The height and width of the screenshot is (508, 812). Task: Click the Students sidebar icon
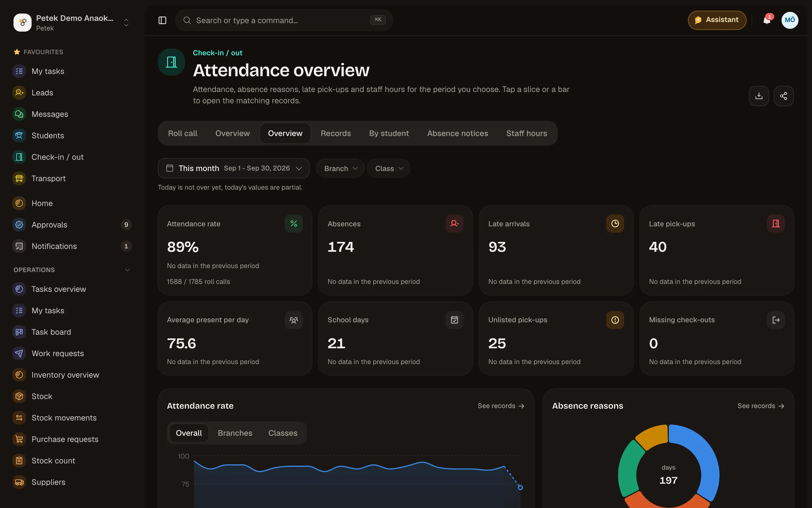pyautogui.click(x=19, y=135)
